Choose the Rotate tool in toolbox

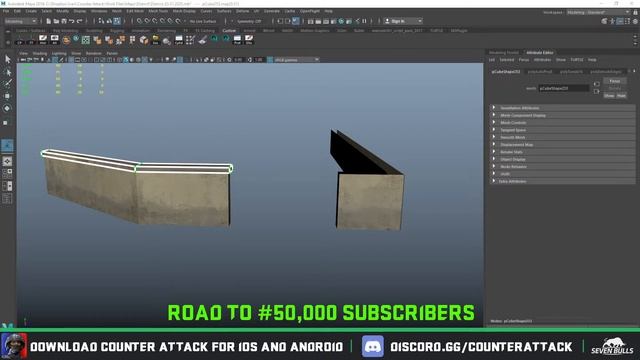(x=7, y=108)
